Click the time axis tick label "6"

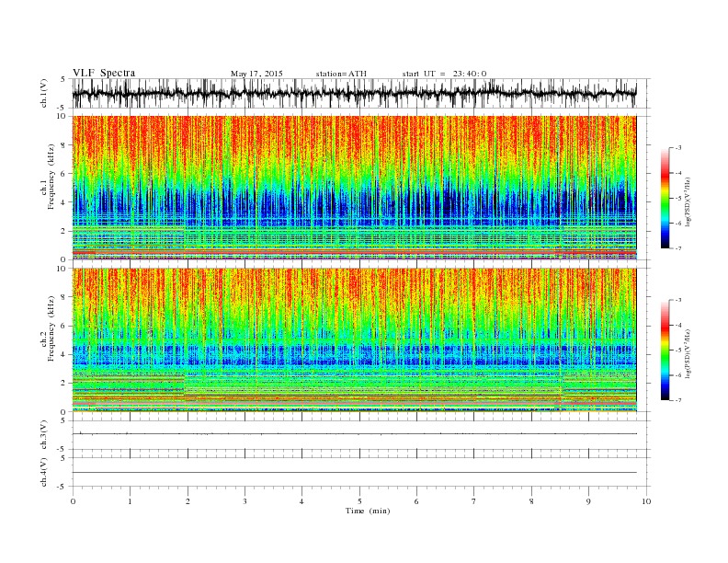point(417,501)
